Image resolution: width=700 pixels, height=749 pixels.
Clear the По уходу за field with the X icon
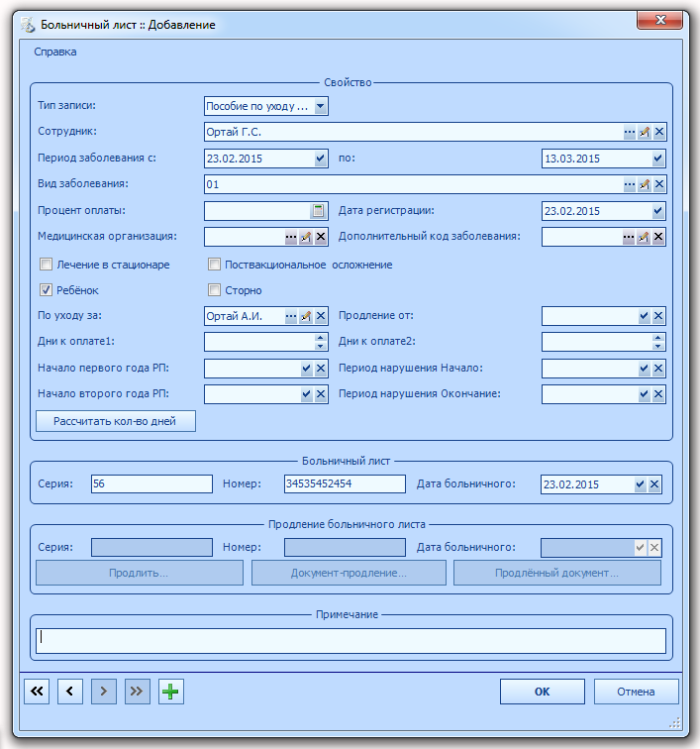pos(321,316)
